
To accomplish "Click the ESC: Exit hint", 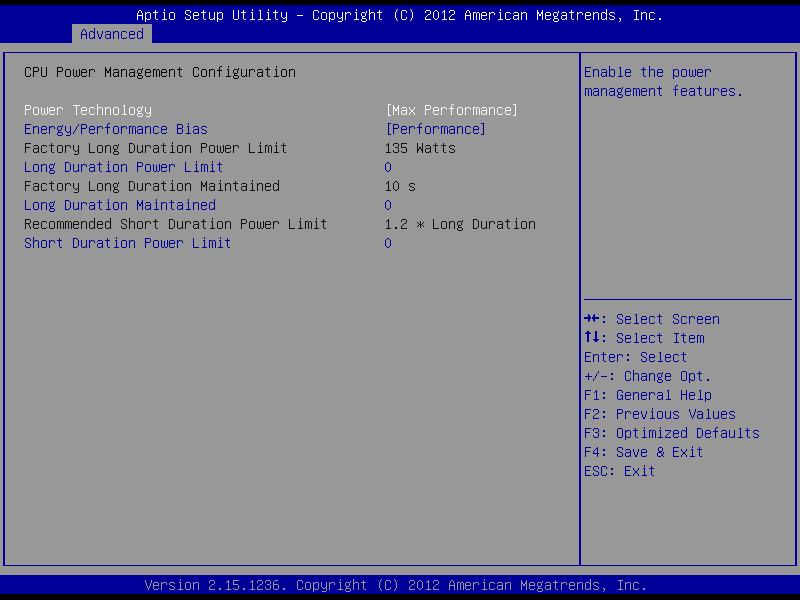I will pos(619,471).
